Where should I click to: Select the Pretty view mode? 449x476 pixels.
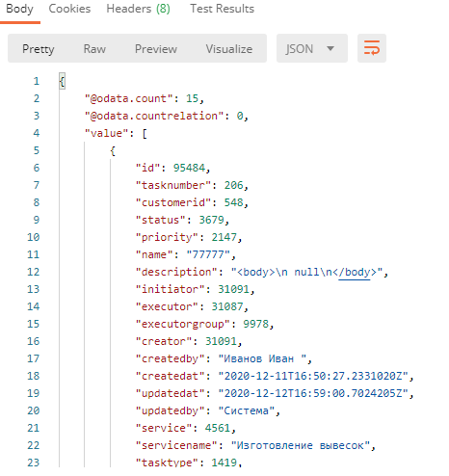pyautogui.click(x=39, y=49)
